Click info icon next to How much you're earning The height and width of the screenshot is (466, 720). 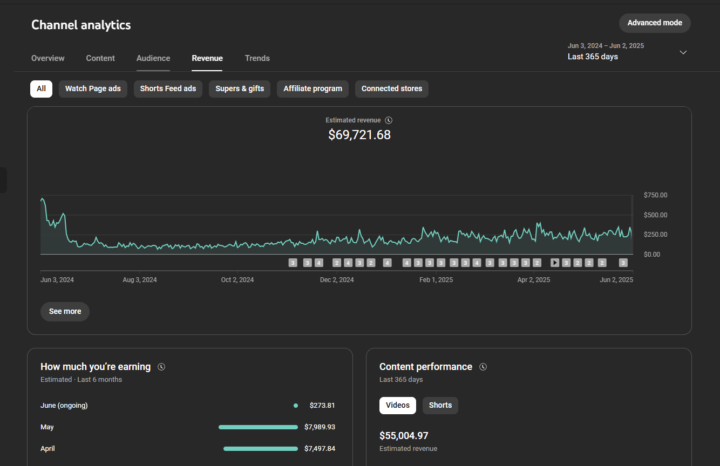click(161, 367)
